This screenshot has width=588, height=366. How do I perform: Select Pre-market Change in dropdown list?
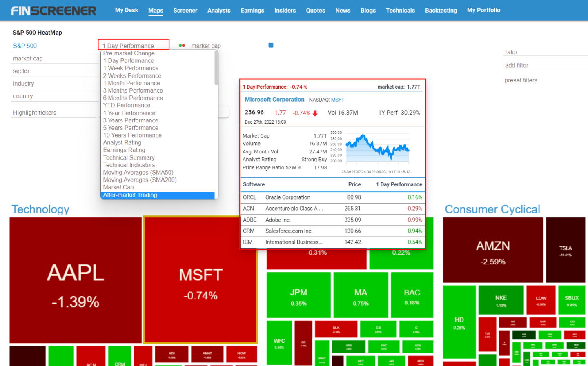(158, 53)
